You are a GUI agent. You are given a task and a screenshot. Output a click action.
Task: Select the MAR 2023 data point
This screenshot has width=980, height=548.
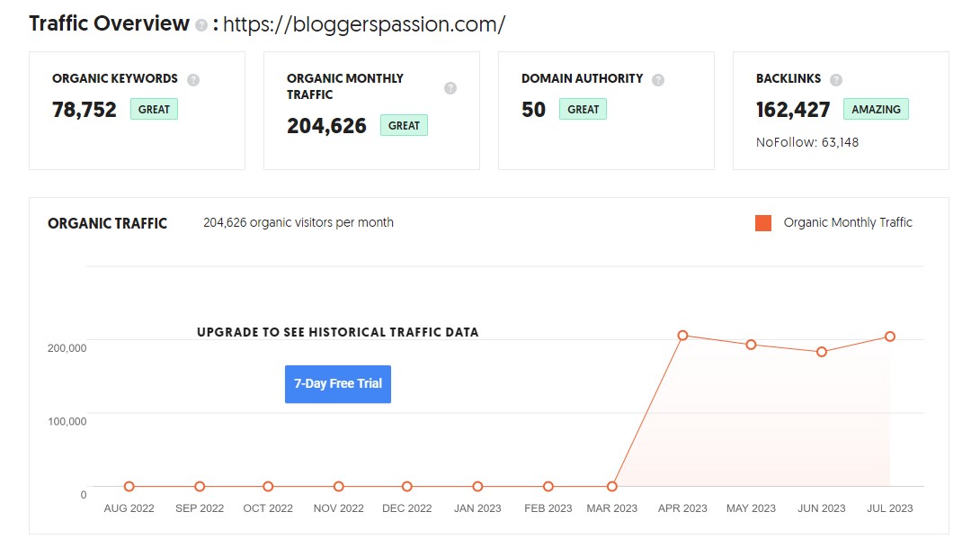point(612,486)
